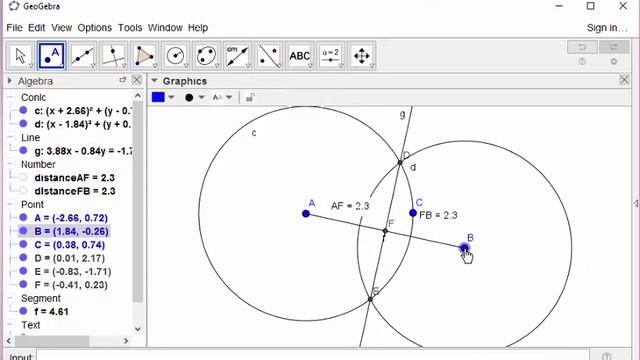640x360 pixels.
Task: Select the Move arrow tool
Action: [x=20, y=56]
